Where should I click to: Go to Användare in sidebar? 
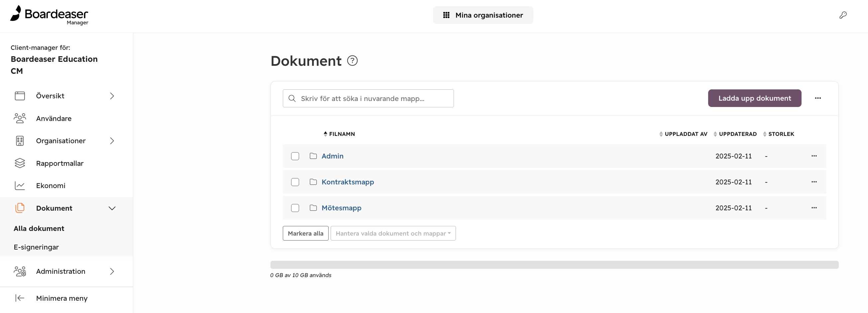[66, 118]
